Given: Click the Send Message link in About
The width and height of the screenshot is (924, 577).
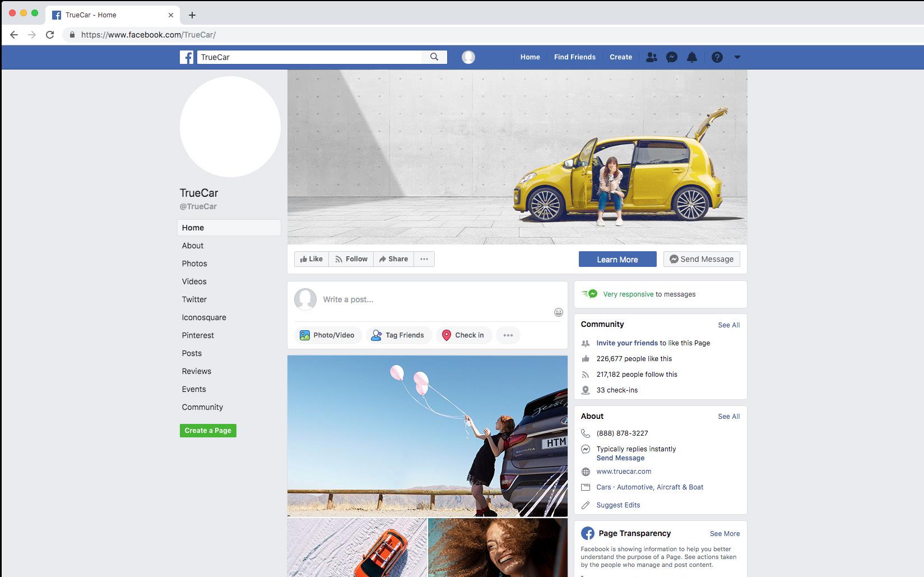Looking at the screenshot, I should coord(620,458).
